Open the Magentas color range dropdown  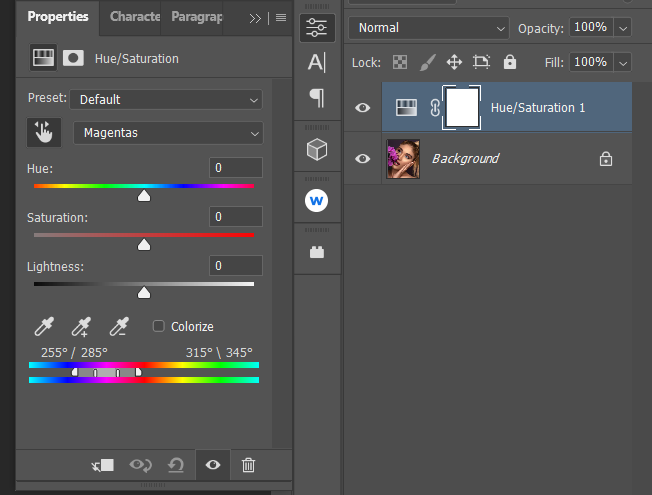click(x=168, y=132)
